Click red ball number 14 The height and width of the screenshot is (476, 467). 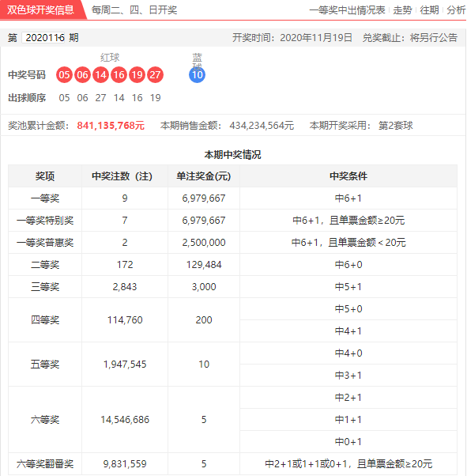click(100, 74)
